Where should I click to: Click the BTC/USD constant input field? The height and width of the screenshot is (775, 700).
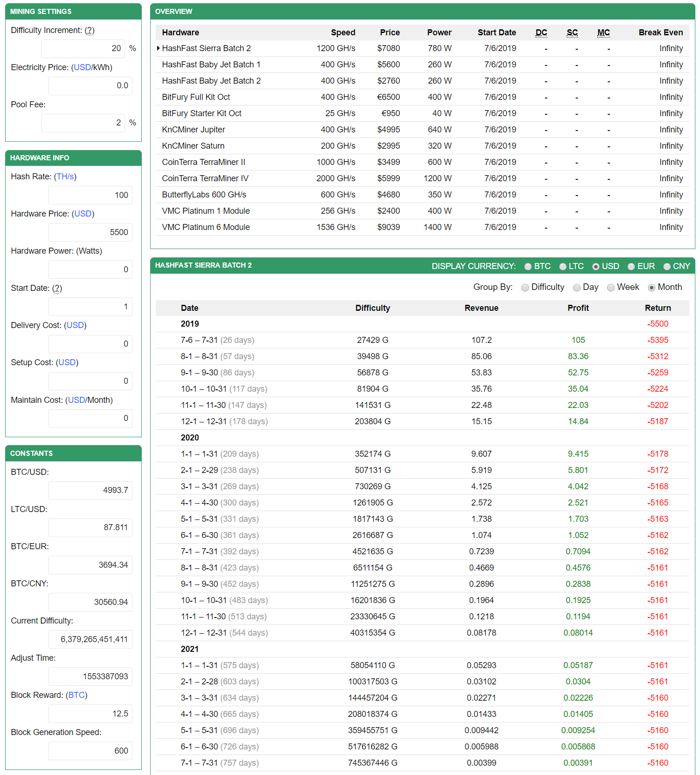(x=90, y=491)
